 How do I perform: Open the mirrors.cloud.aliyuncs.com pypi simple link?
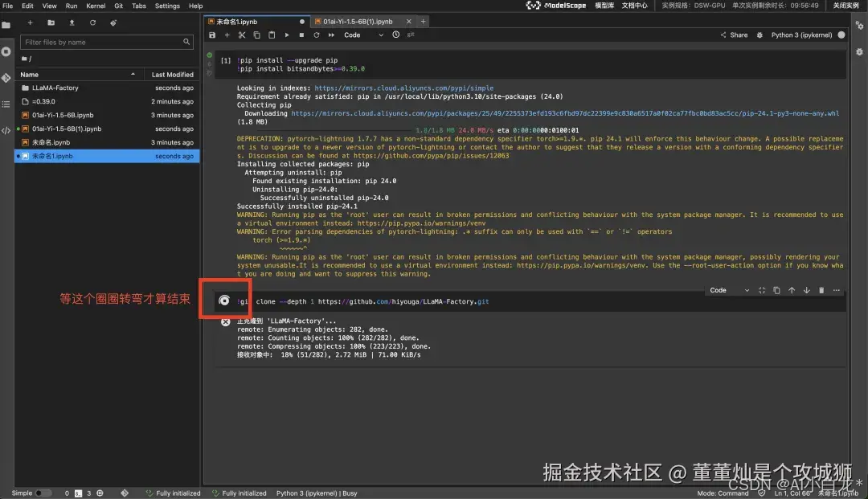point(403,88)
